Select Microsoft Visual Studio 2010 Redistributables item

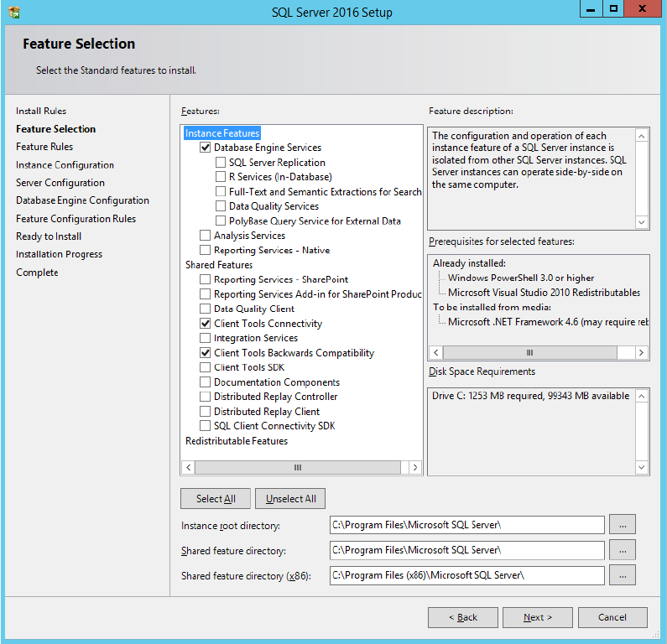[x=544, y=293]
